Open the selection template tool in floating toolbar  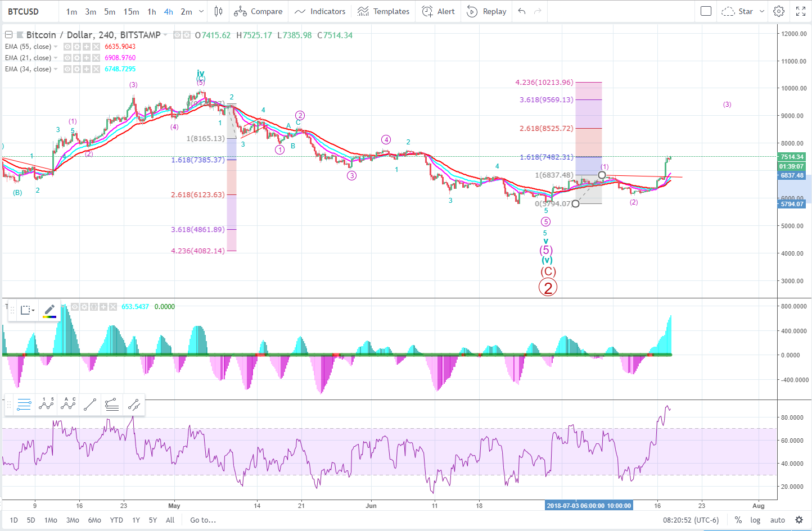pos(27,310)
